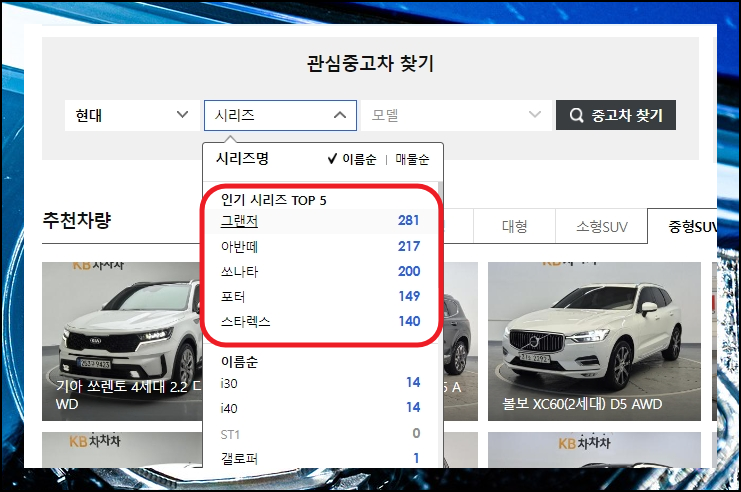Select 갤로퍼 series

(x=320, y=458)
